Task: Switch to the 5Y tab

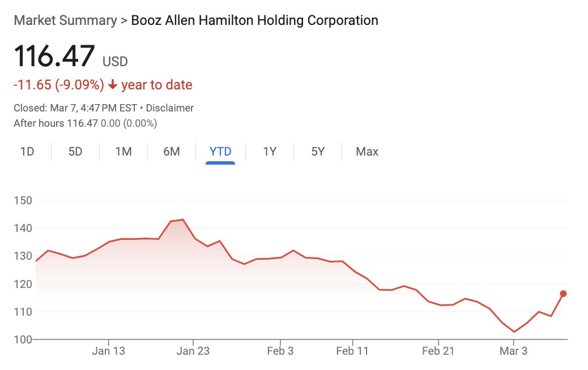Action: click(318, 152)
